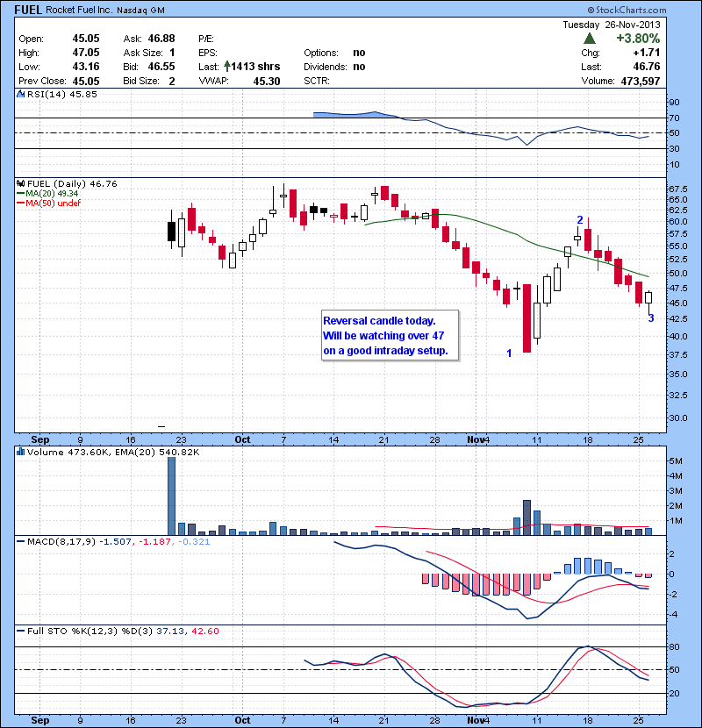Click the SCTR label

tap(317, 81)
